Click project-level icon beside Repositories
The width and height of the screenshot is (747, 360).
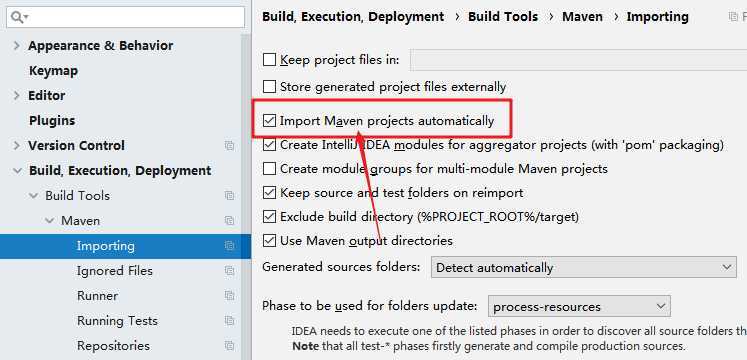coord(230,346)
